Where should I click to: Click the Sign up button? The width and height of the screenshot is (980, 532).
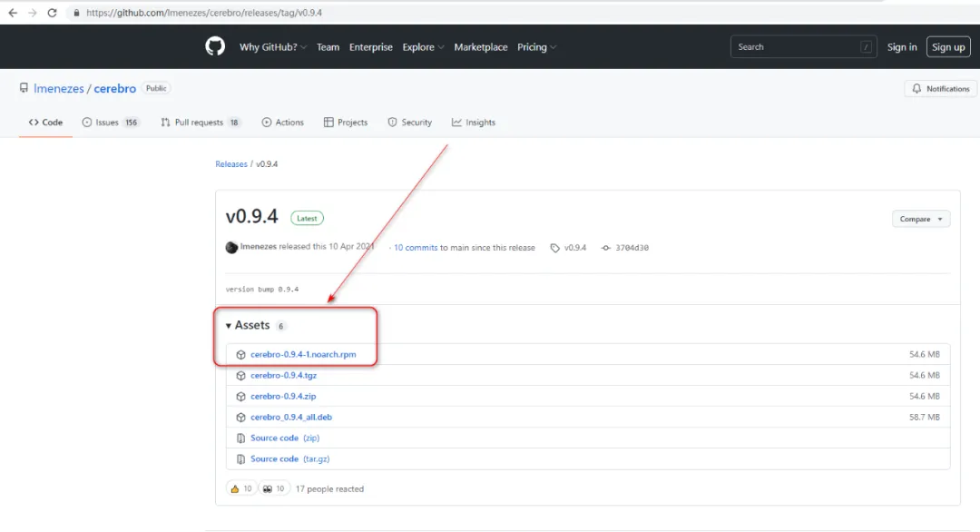pos(948,47)
